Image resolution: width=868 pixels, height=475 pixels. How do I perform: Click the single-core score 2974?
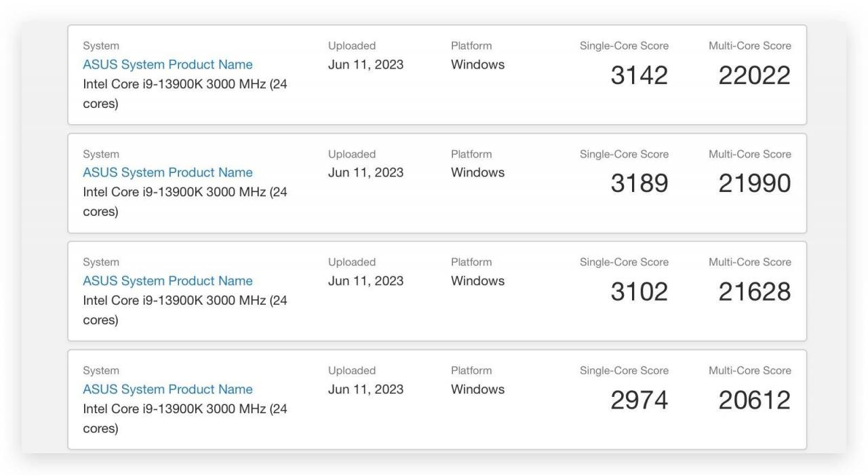[639, 401]
